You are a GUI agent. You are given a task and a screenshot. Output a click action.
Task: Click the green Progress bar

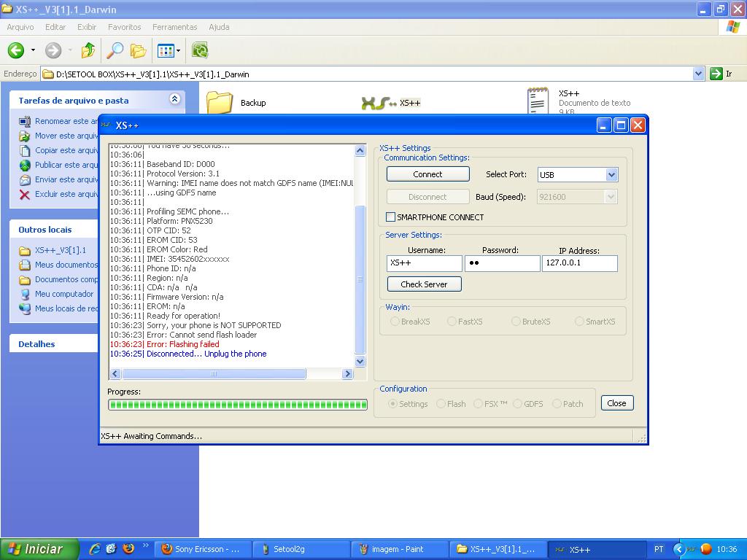click(x=238, y=405)
